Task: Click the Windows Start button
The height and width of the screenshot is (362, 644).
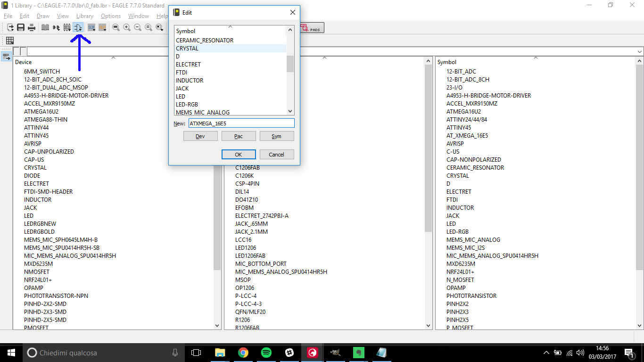Action: pos(11,353)
